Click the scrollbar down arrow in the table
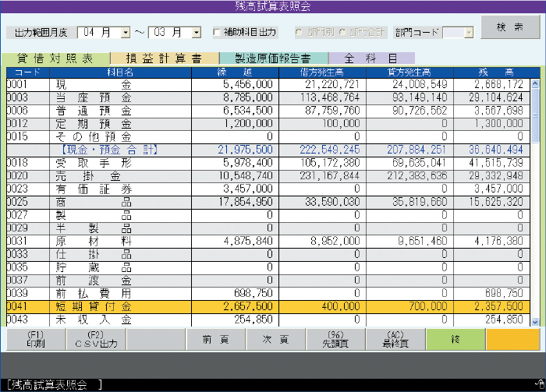The height and width of the screenshot is (392, 546). coord(535,320)
